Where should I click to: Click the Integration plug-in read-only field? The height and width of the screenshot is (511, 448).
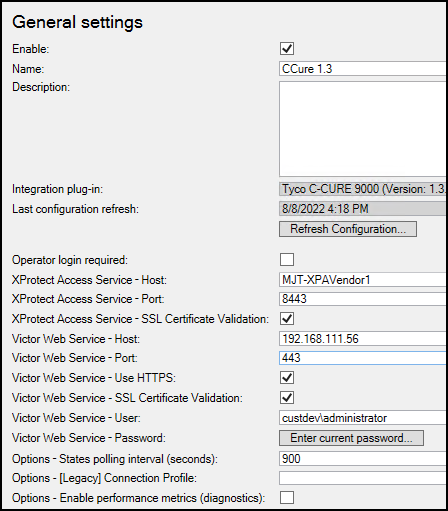pos(363,189)
